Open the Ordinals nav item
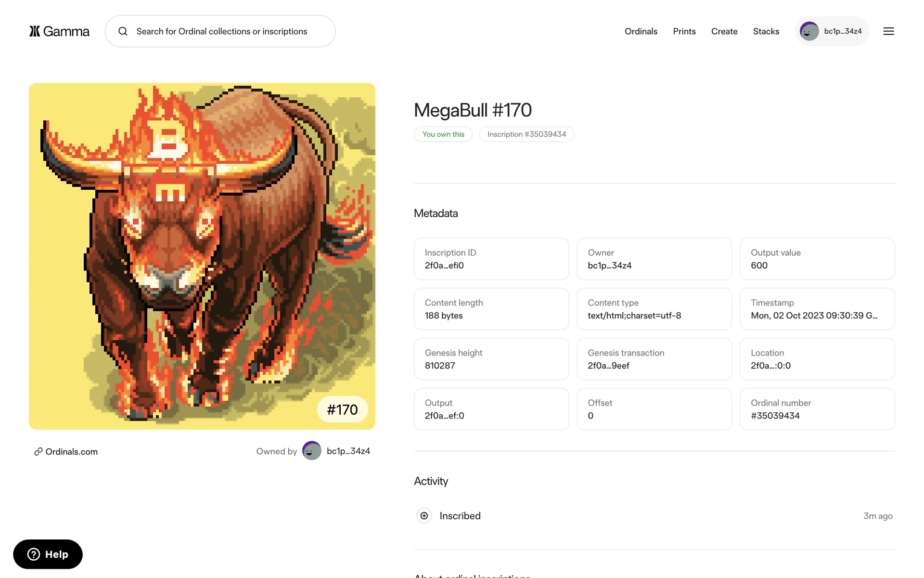Viewport: 924px width, 578px height. [x=641, y=31]
